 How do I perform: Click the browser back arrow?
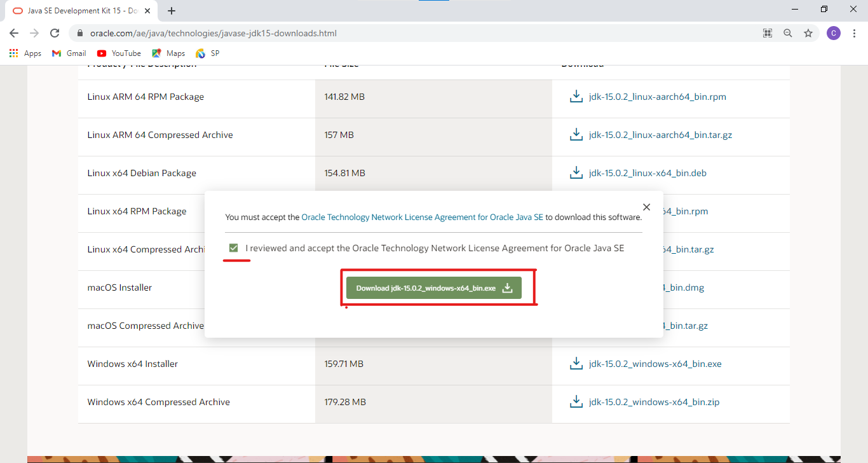(14, 33)
